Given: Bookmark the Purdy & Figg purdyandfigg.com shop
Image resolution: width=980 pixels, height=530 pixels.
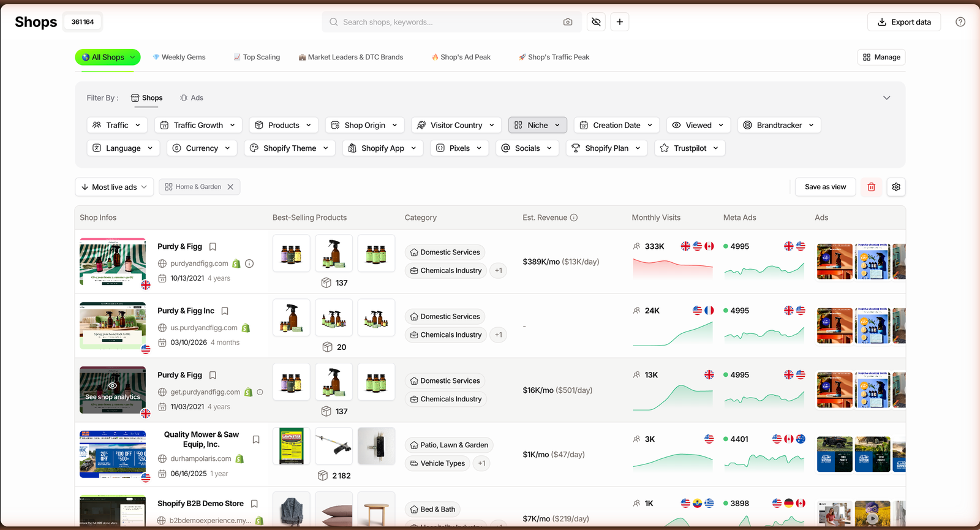Looking at the screenshot, I should click(x=213, y=247).
